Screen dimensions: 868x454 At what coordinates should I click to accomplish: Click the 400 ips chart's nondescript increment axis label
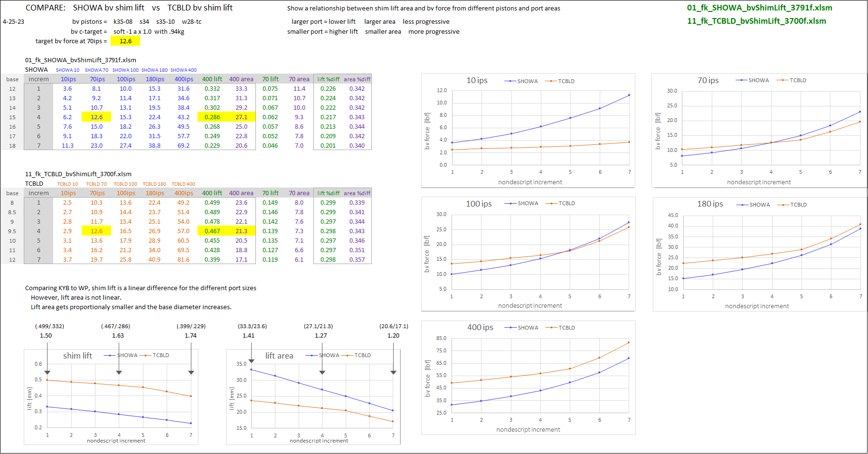(x=528, y=430)
